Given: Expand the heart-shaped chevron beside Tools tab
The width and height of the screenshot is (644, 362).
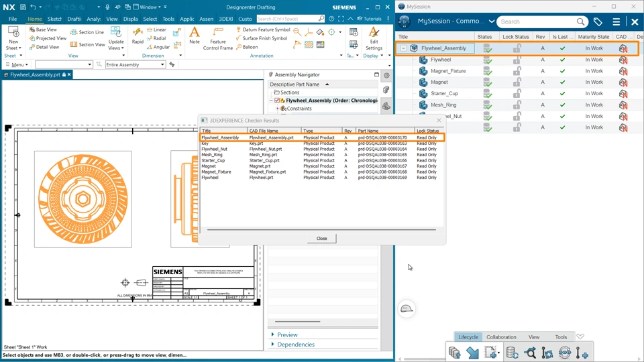Looking at the screenshot, I should [580, 337].
